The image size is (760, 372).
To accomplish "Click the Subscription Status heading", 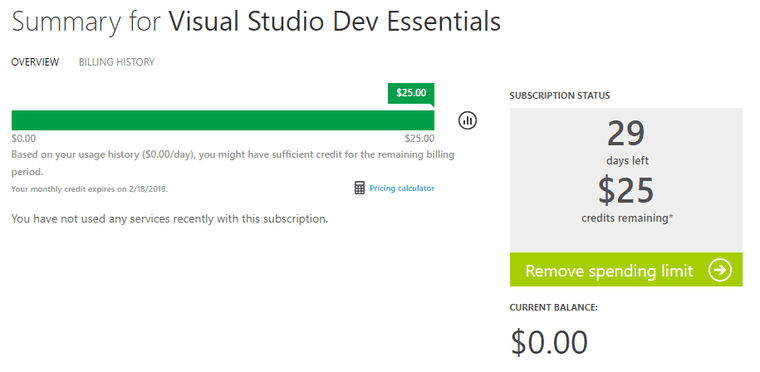I will (560, 96).
